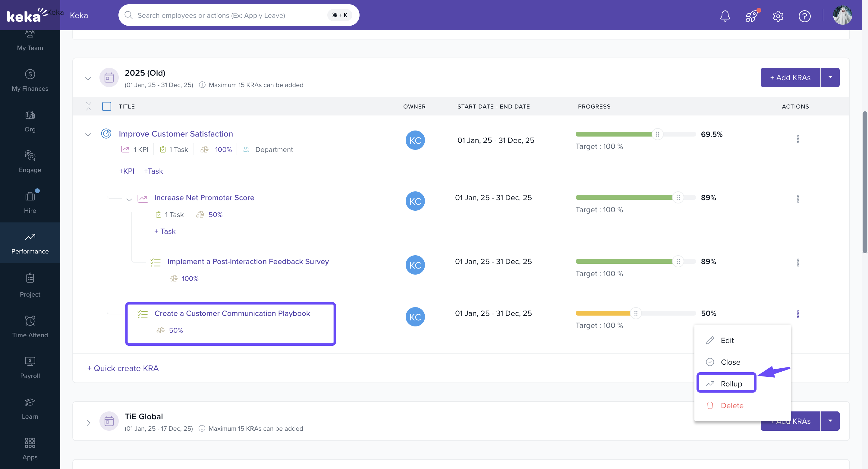Image resolution: width=868 pixels, height=469 pixels.
Task: Tick the select-all checkbox beside TITLE
Action: tap(106, 106)
